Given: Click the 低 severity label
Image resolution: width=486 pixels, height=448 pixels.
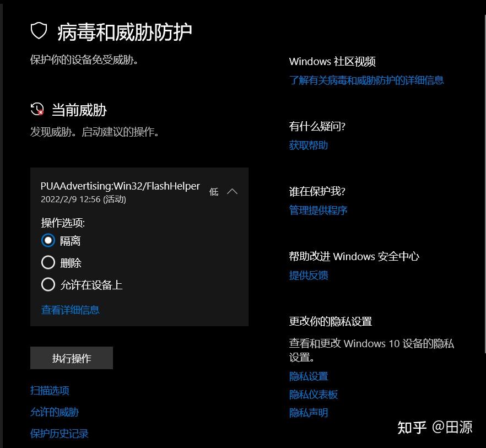Looking at the screenshot, I should tap(214, 192).
